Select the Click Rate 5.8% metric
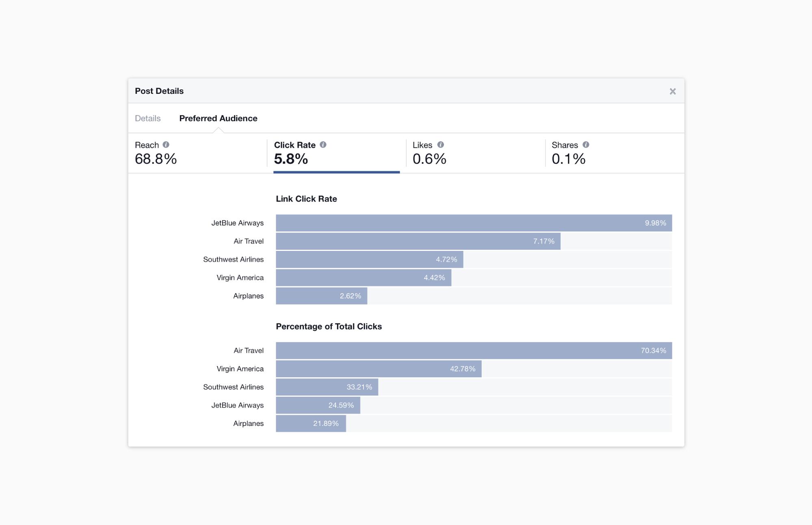Image resolution: width=812 pixels, height=525 pixels. (x=336, y=153)
